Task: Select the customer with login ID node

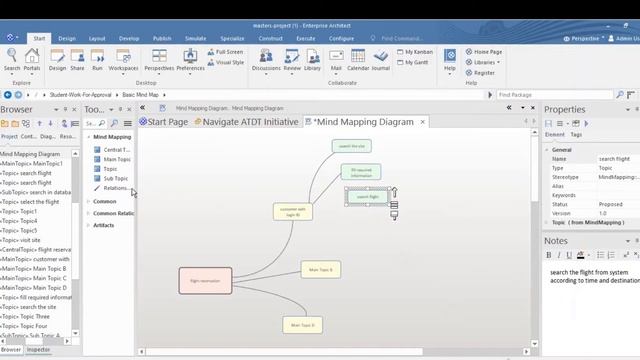Action: 293,212
